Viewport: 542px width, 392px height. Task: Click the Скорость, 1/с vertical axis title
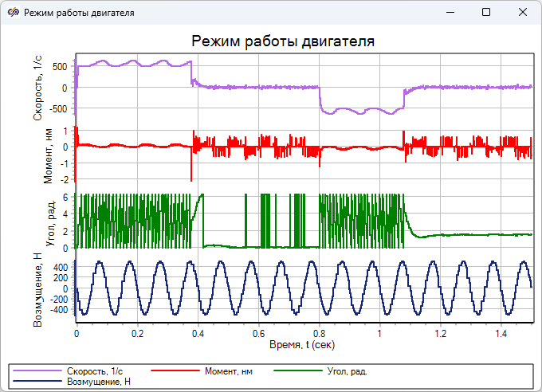click(38, 89)
